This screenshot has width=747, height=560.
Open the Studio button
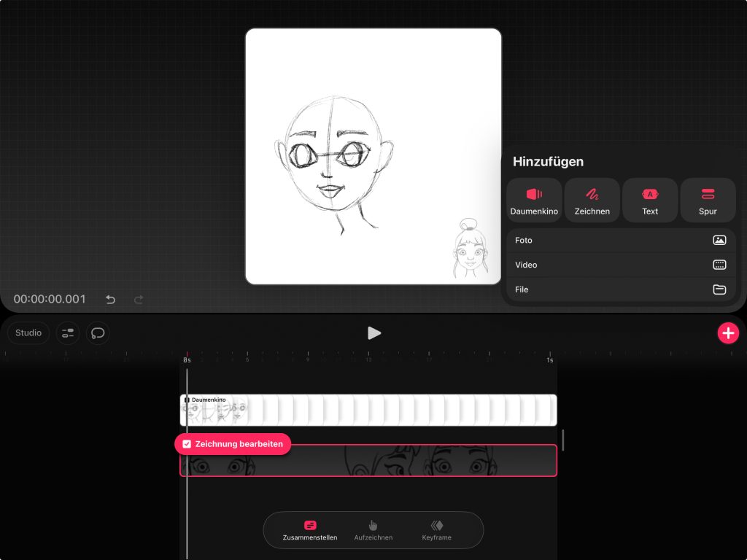(x=28, y=333)
